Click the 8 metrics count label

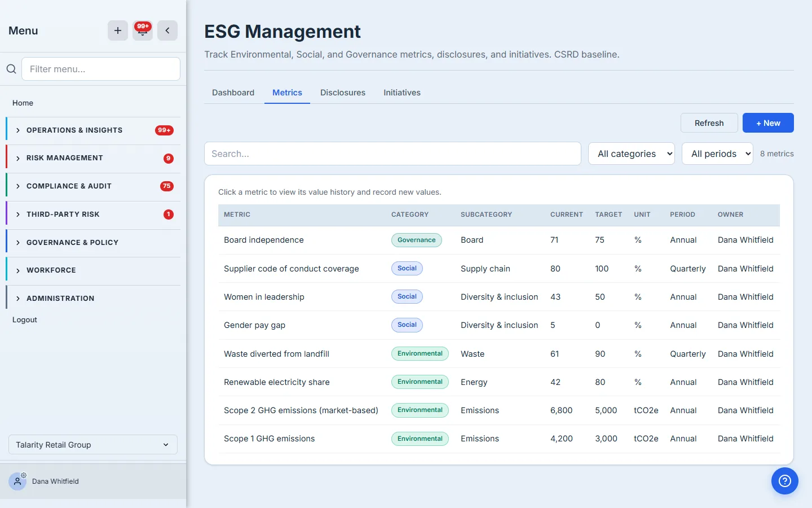(777, 154)
